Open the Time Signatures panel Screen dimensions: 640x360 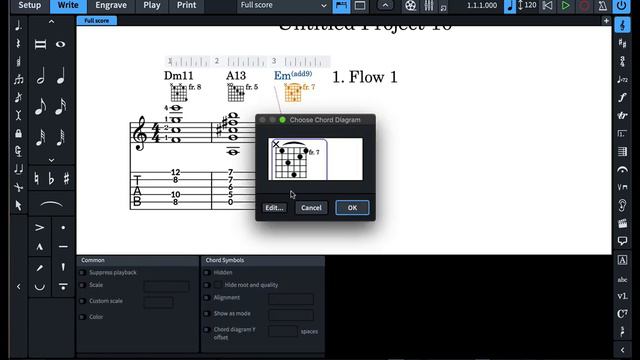[x=622, y=61]
